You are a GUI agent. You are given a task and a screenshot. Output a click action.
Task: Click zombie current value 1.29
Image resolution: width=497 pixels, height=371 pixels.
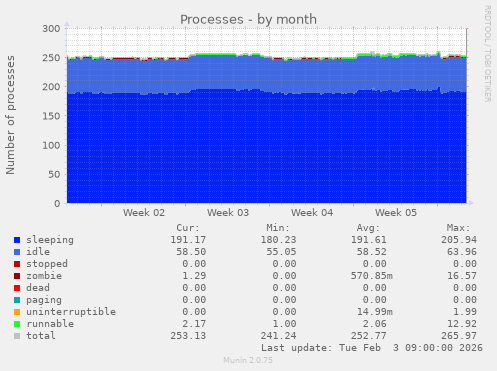point(194,276)
